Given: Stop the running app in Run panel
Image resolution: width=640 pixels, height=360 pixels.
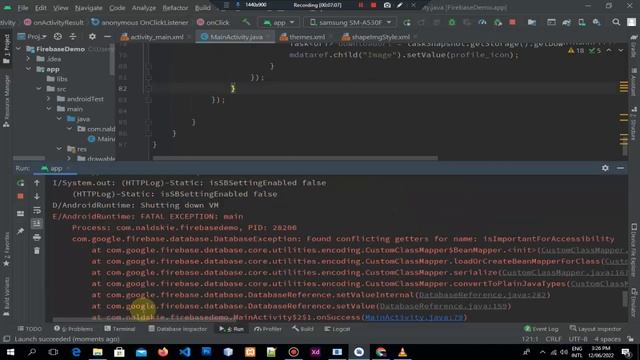Looking at the screenshot, I should pyautogui.click(x=20, y=196).
